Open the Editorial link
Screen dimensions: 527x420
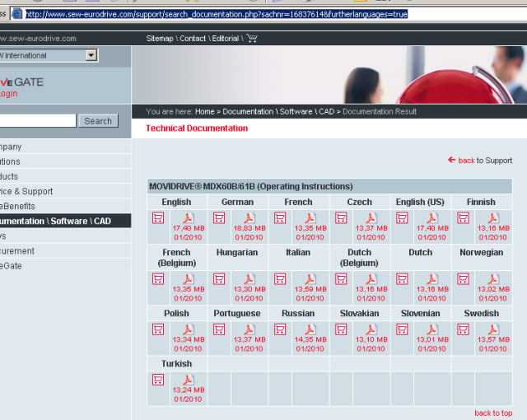[x=225, y=39]
